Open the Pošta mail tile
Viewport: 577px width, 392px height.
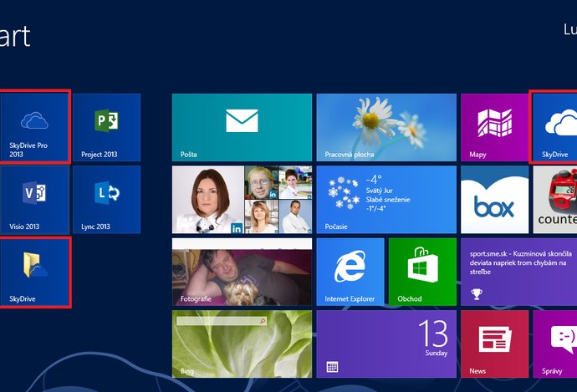[243, 127]
